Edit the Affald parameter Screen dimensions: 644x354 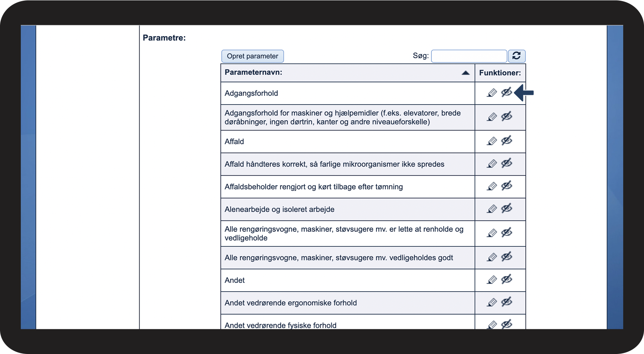click(492, 141)
